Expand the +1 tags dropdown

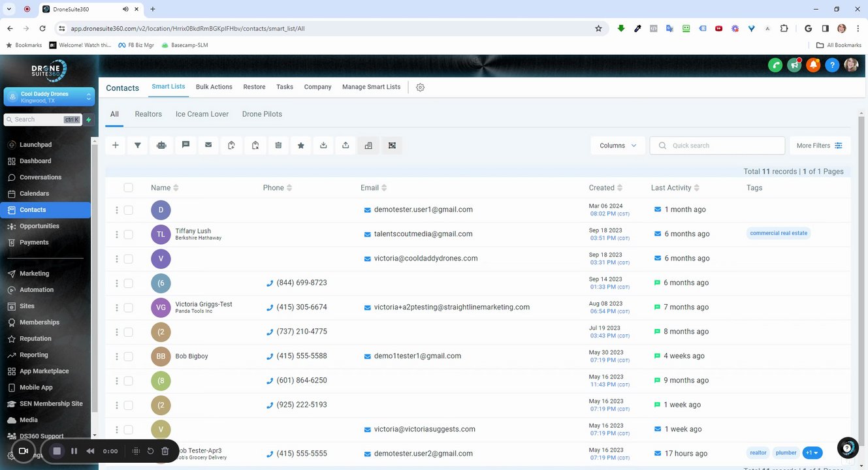tap(812, 453)
